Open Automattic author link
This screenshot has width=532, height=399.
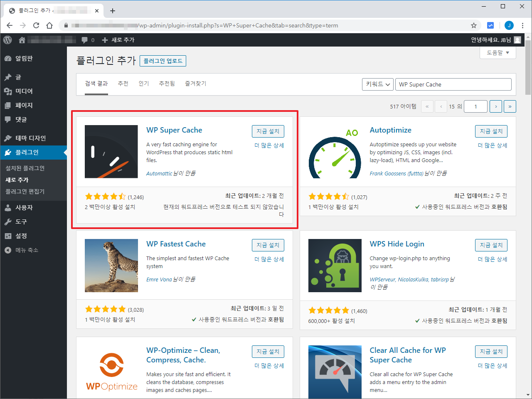159,173
